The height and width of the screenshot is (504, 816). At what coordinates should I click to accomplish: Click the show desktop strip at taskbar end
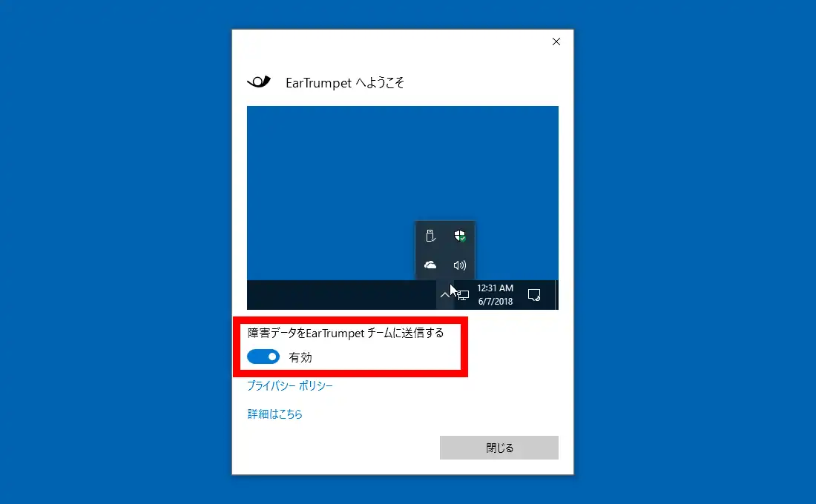point(556,295)
